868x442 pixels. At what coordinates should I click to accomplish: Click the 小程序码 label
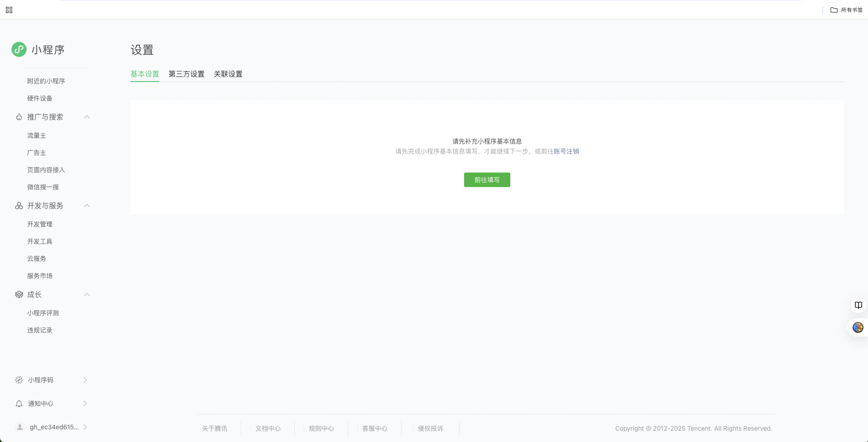tap(41, 380)
